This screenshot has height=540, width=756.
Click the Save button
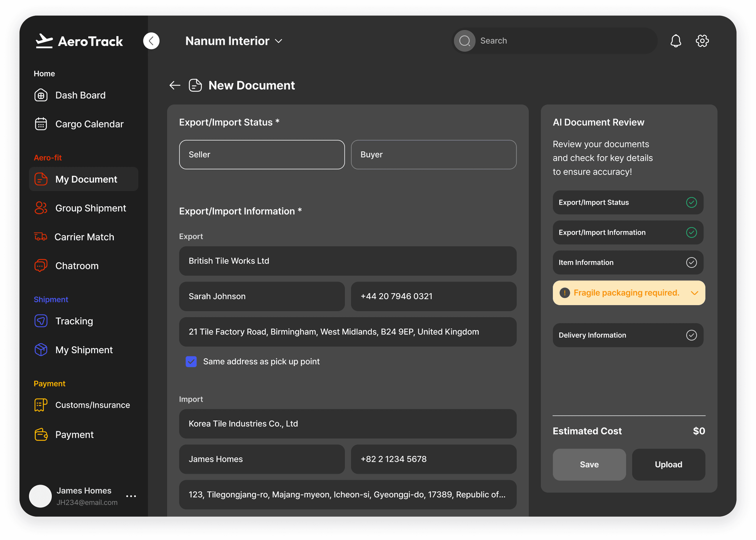(589, 464)
